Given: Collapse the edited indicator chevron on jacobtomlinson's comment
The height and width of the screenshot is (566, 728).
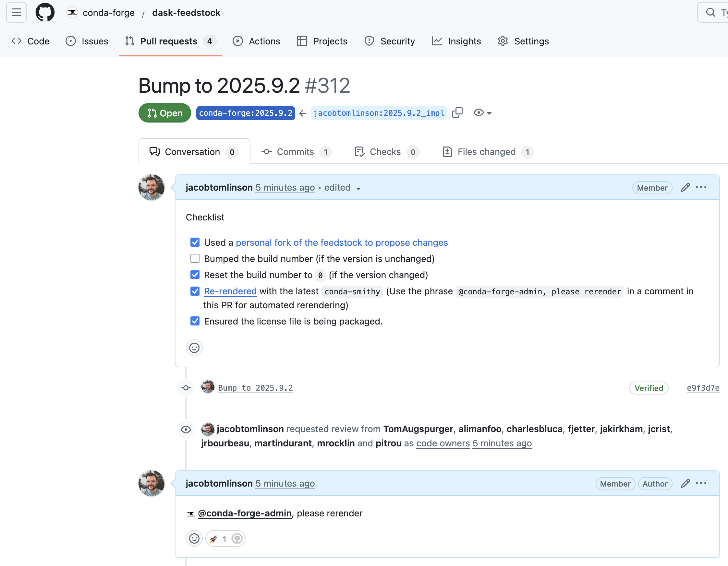Looking at the screenshot, I should pyautogui.click(x=358, y=188).
